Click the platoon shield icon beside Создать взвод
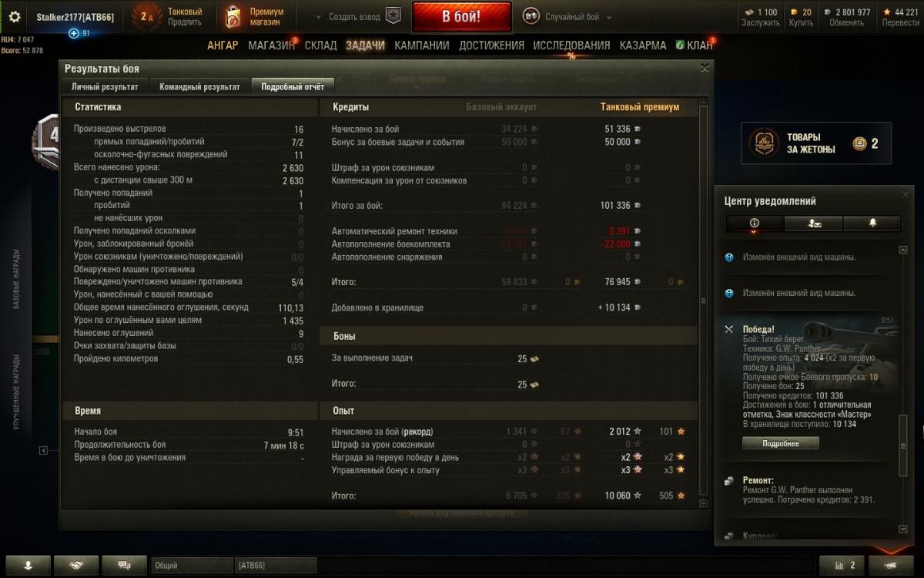The image size is (924, 578). 393,16
